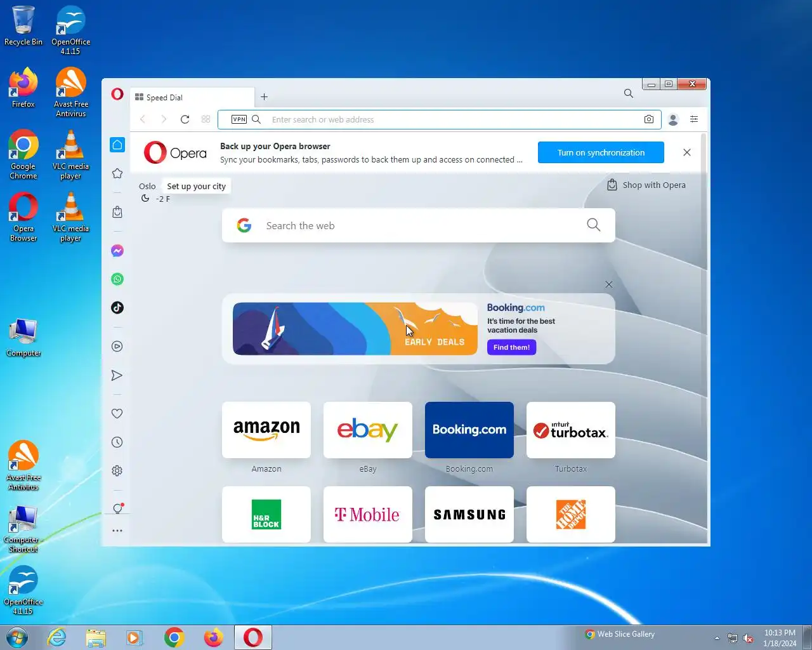This screenshot has height=650, width=812.
Task: Go forward with the forward arrow
Action: tap(164, 119)
